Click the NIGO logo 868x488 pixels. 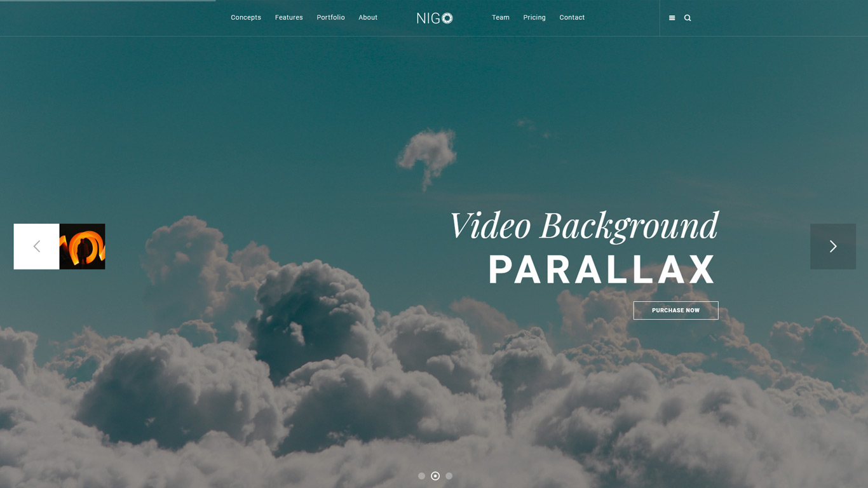[435, 18]
